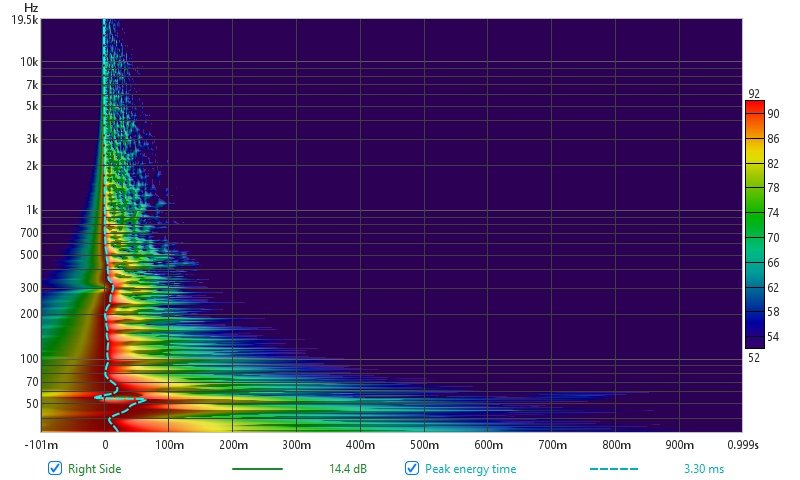
Task: Toggle the Peak energy time checkbox
Action: coord(412,468)
